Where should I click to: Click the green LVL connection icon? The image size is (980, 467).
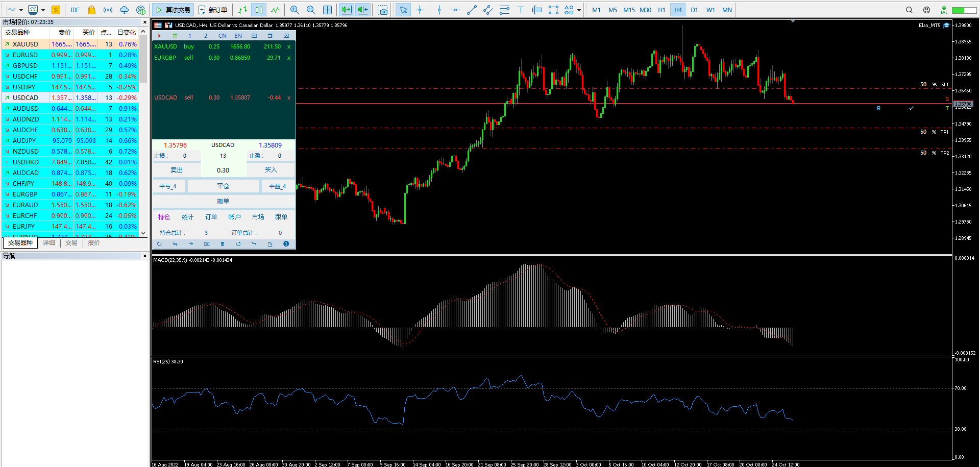(944, 10)
